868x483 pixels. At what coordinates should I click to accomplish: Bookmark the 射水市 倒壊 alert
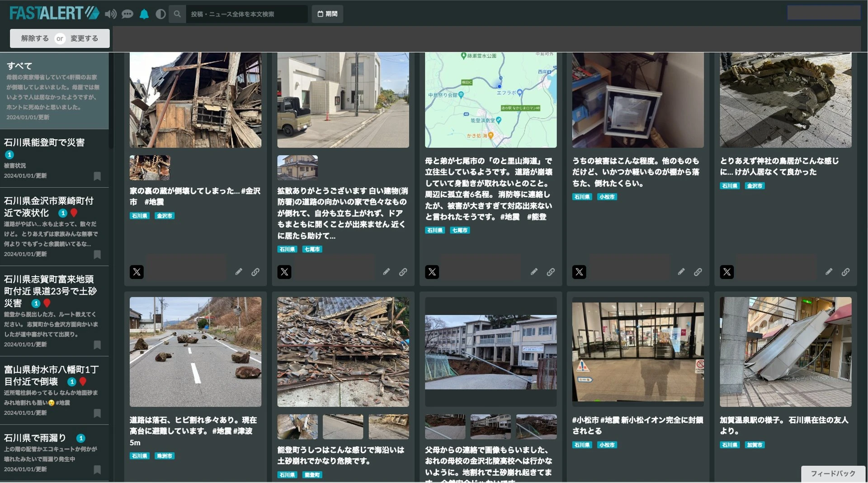(x=97, y=413)
